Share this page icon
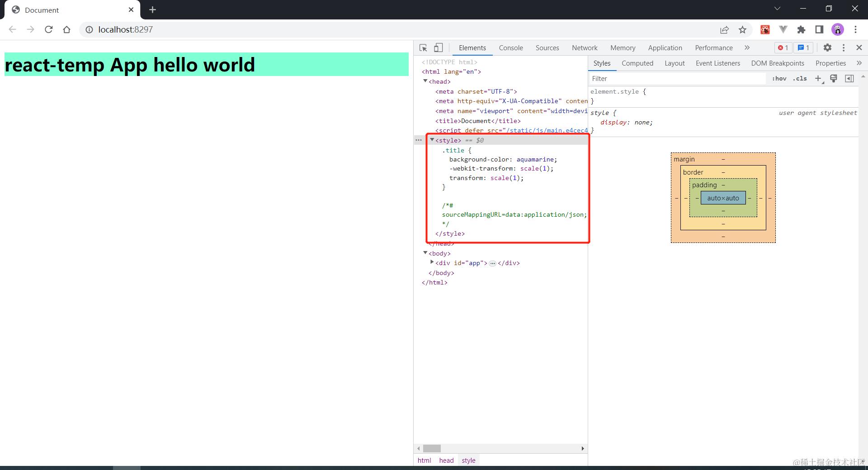This screenshot has height=470, width=868. pos(724,29)
